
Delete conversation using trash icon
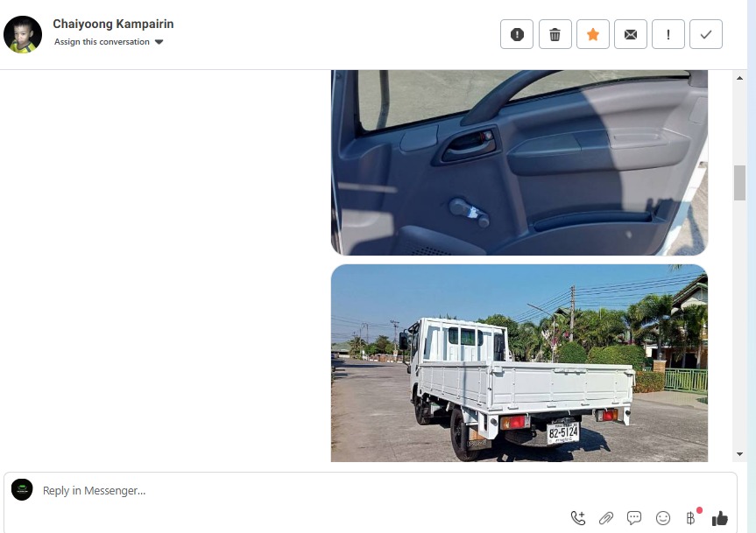(555, 34)
